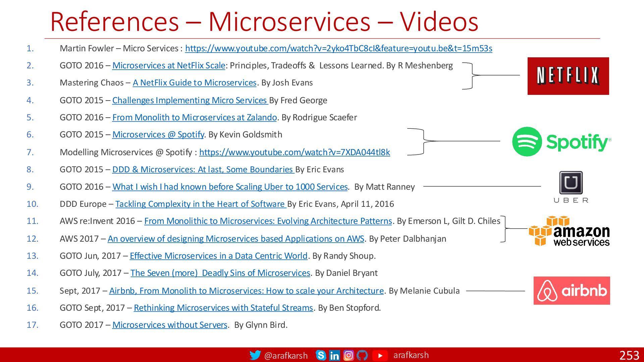Open 'What I wish I had known before Scaling Uber' link
Image resolution: width=644 pixels, height=362 pixels.
230,187
